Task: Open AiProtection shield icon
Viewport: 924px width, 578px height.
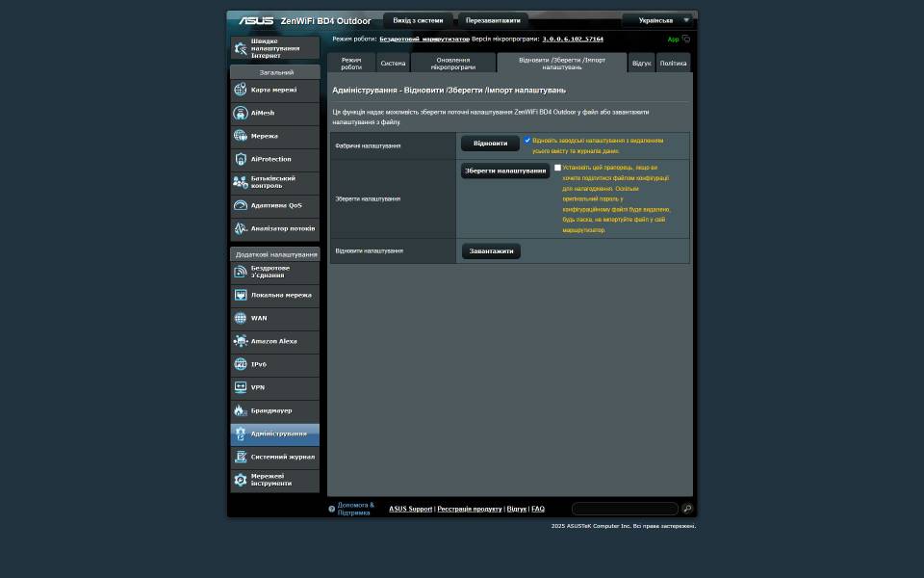Action: (x=241, y=159)
